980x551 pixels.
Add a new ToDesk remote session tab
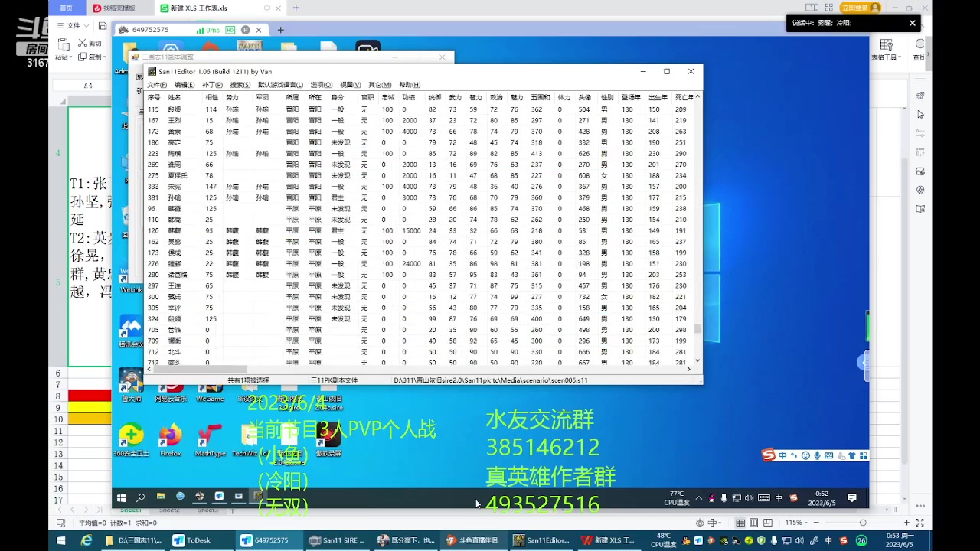(281, 30)
